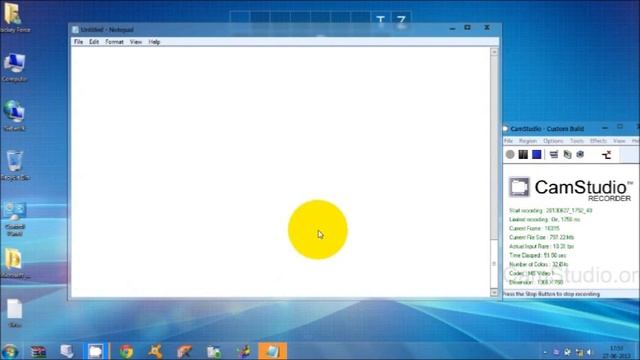This screenshot has width=640, height=360.
Task: Open the Help menu in Notepad
Action: tap(154, 42)
